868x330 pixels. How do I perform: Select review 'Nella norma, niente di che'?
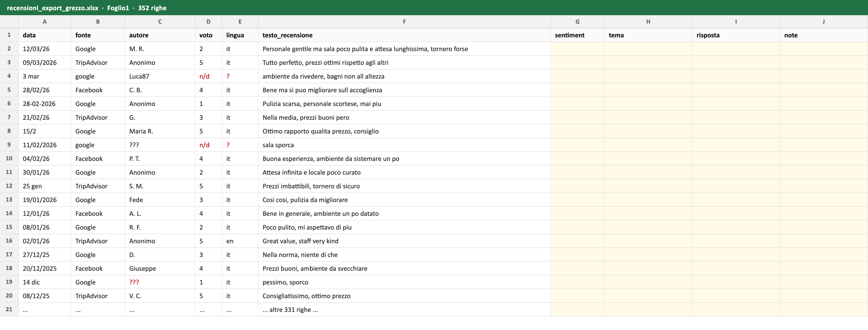[404, 255]
